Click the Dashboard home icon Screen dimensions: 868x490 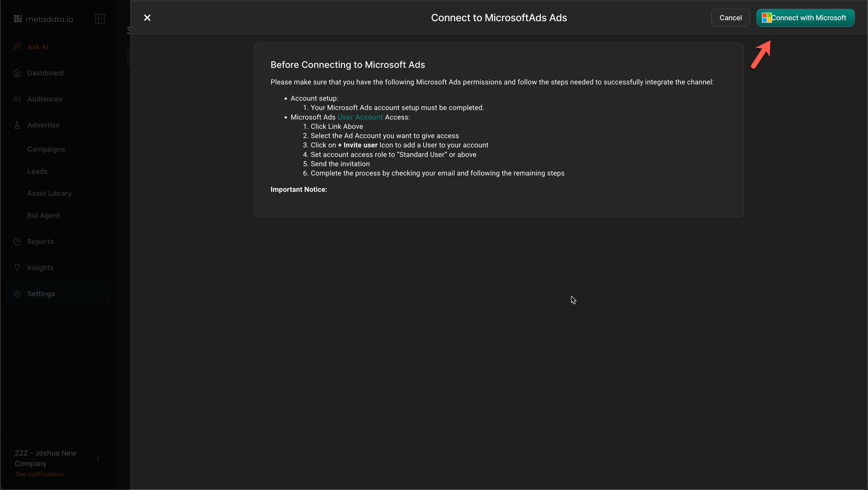click(18, 73)
